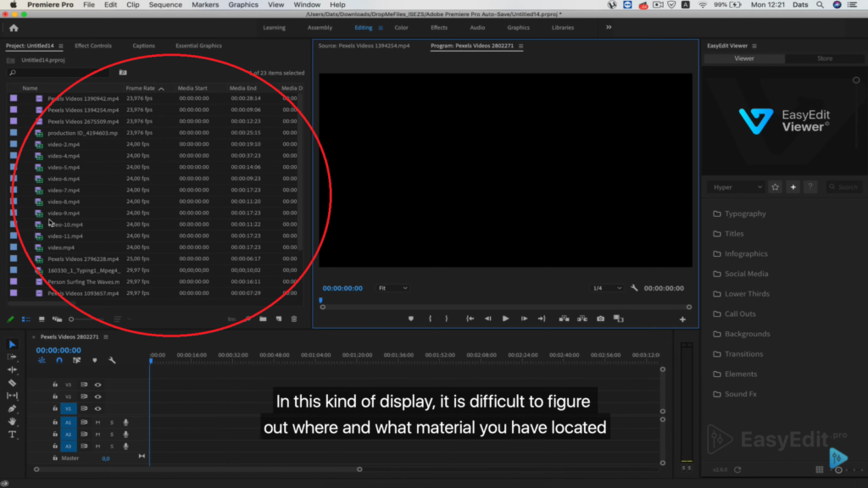Play the program monitor video

(505, 319)
